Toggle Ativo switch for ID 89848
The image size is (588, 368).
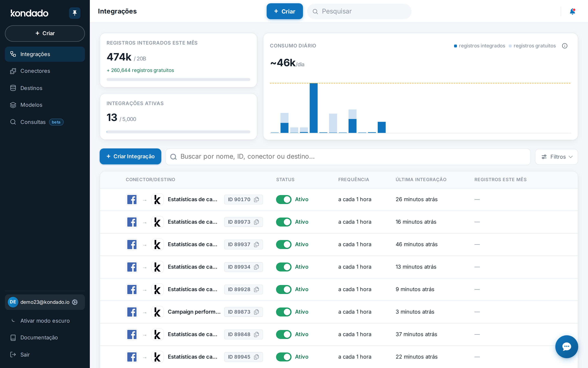(x=284, y=334)
